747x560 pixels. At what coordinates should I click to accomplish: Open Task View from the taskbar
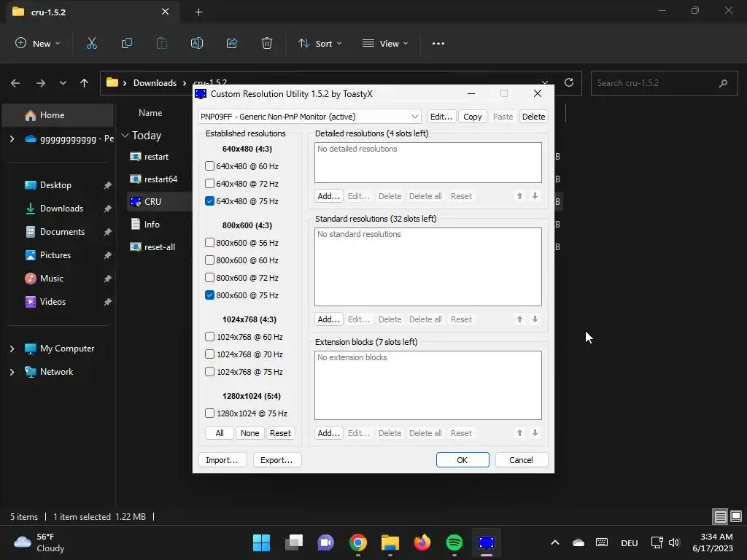pos(293,542)
